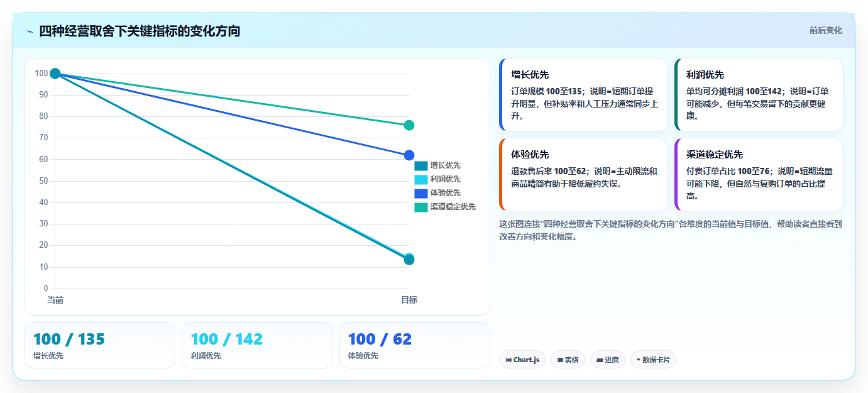Select the 表格 tag chip
Image resolution: width=868 pixels, height=393 pixels.
[568, 360]
